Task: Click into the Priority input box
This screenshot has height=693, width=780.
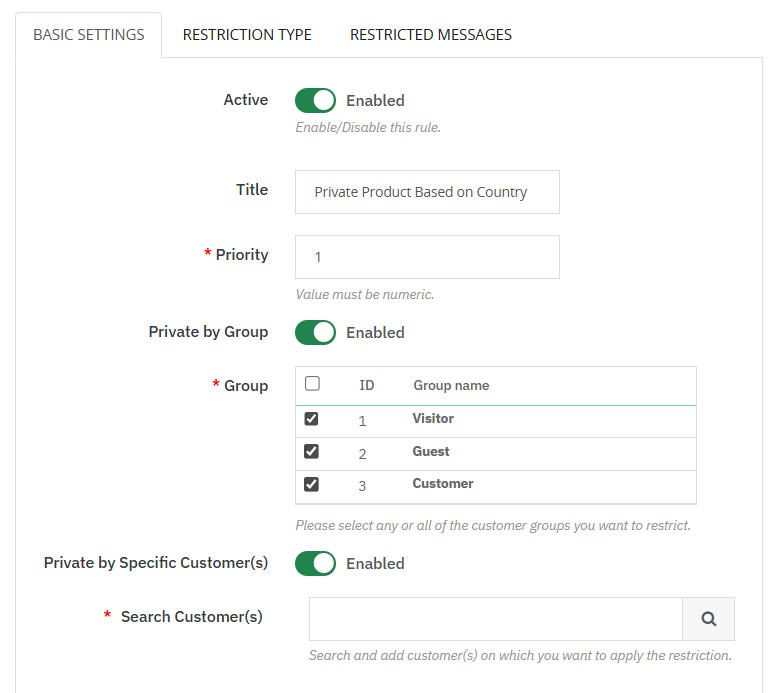Action: 427,257
